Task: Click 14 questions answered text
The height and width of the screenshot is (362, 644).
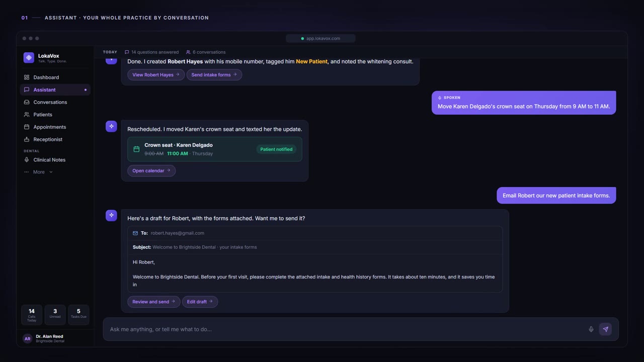Action: pyautogui.click(x=155, y=52)
